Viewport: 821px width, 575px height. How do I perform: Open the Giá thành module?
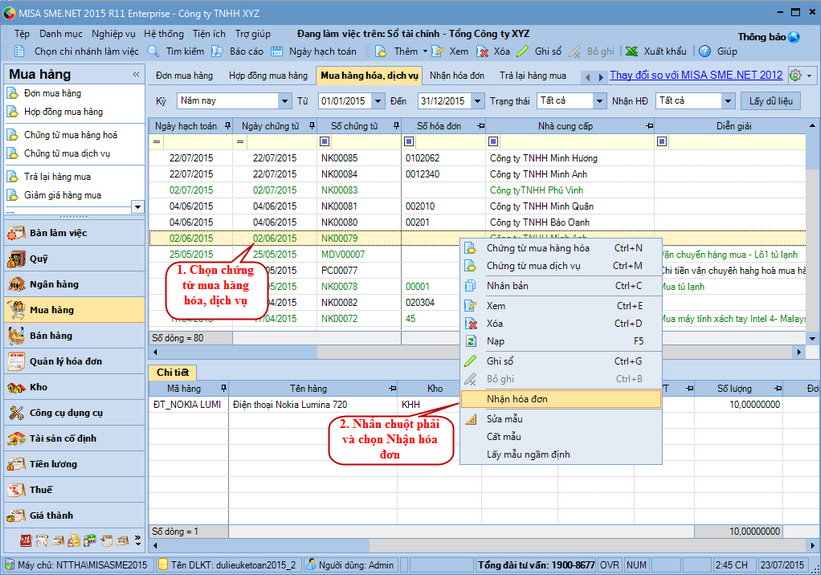(74, 515)
